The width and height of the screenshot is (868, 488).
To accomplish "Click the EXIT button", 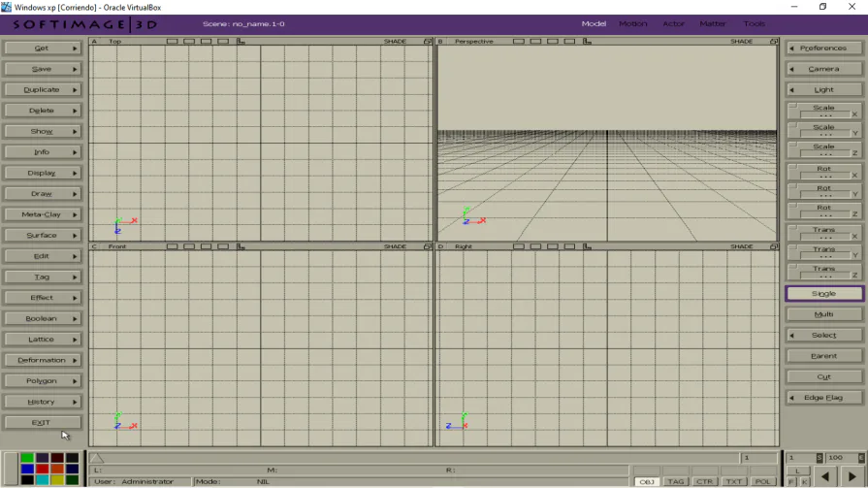I will (x=43, y=423).
